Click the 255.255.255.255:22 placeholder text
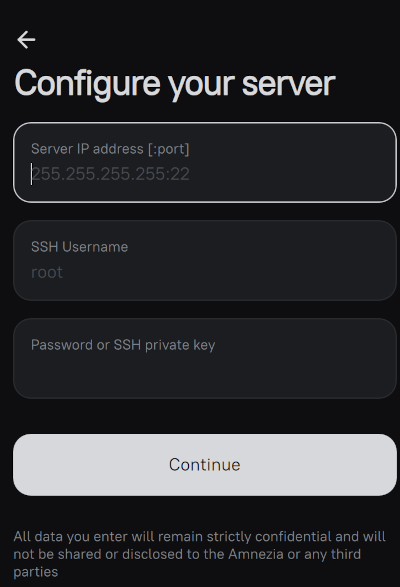The image size is (400, 587). pyautogui.click(x=110, y=174)
